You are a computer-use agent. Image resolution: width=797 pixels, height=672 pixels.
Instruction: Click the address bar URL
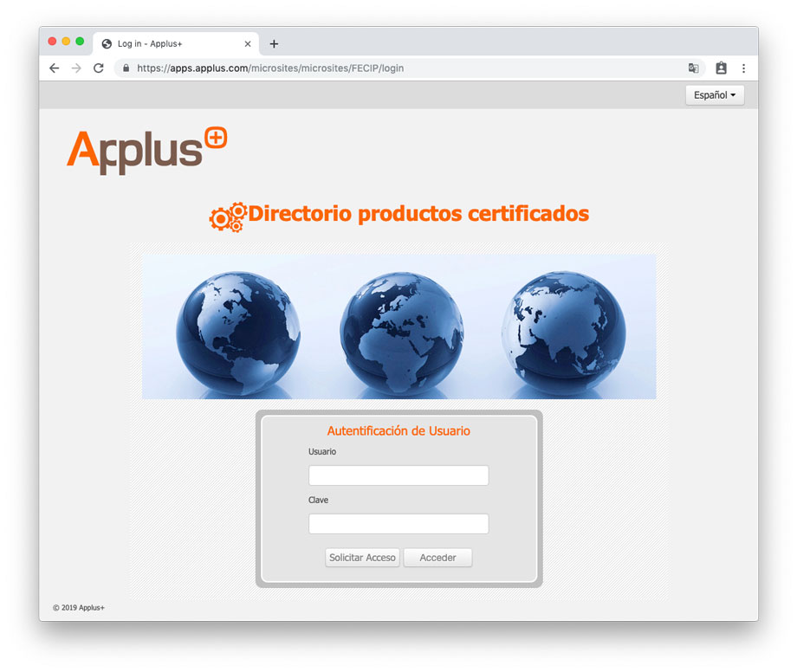click(270, 68)
